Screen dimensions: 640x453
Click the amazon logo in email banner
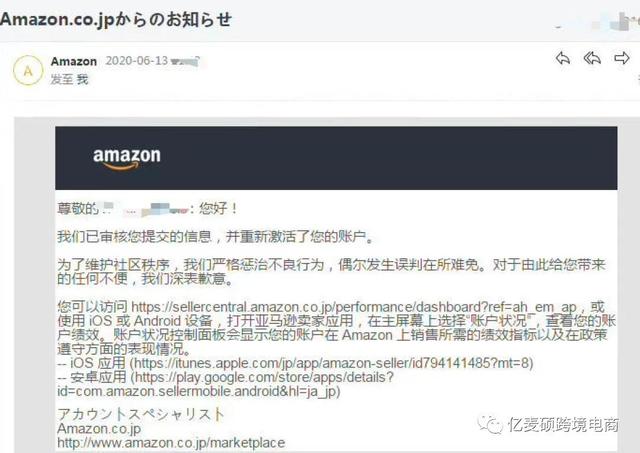pyautogui.click(x=127, y=158)
